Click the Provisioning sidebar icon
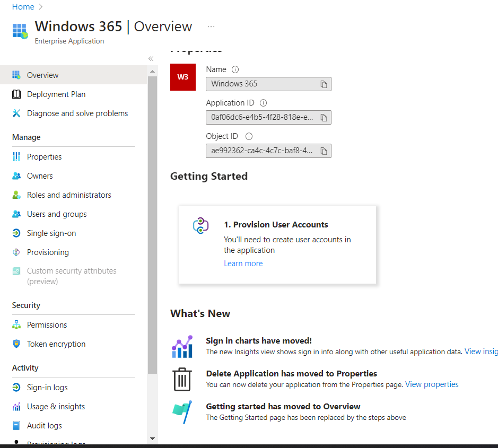498x448 pixels. click(x=16, y=252)
